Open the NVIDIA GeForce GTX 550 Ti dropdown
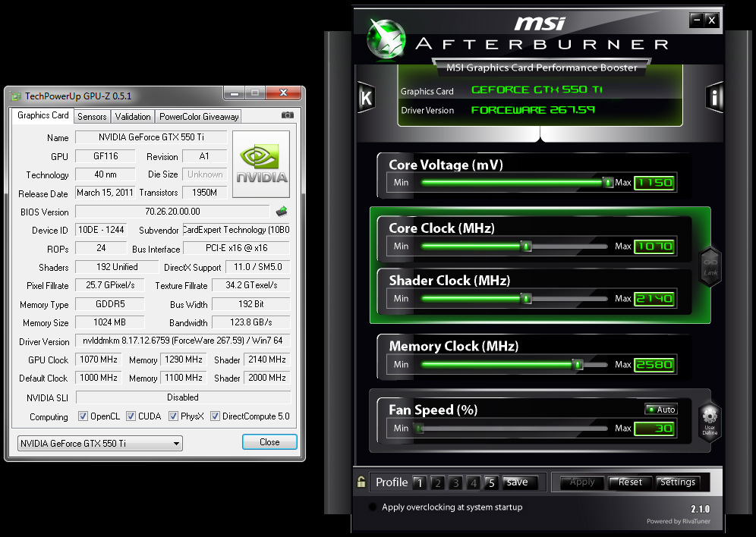756x537 pixels. pos(99,443)
